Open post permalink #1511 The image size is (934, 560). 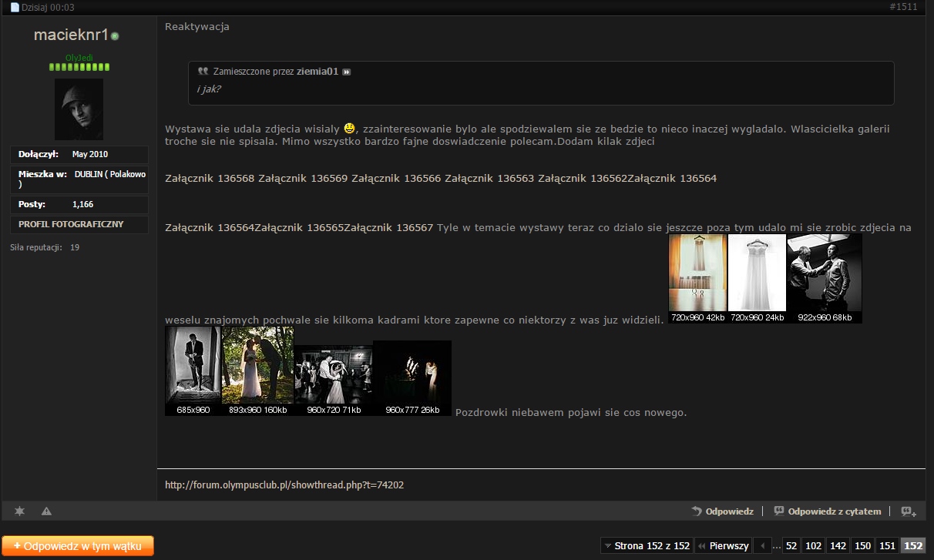coord(903,7)
